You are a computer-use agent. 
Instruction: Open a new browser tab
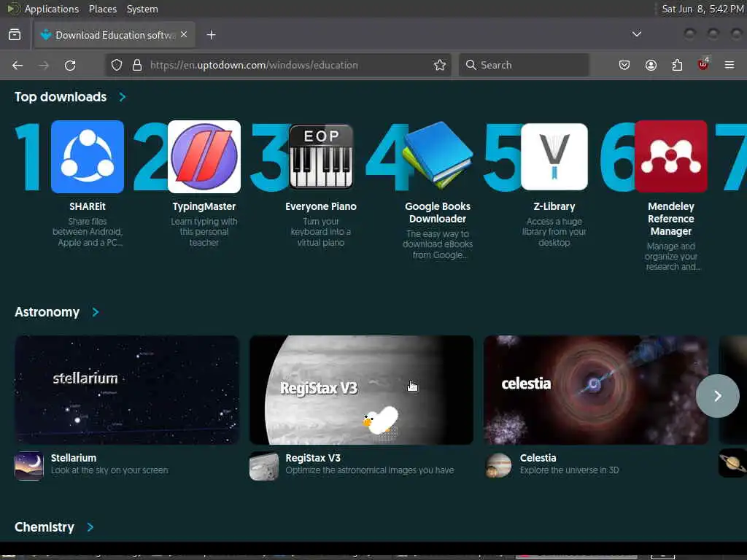coord(211,35)
